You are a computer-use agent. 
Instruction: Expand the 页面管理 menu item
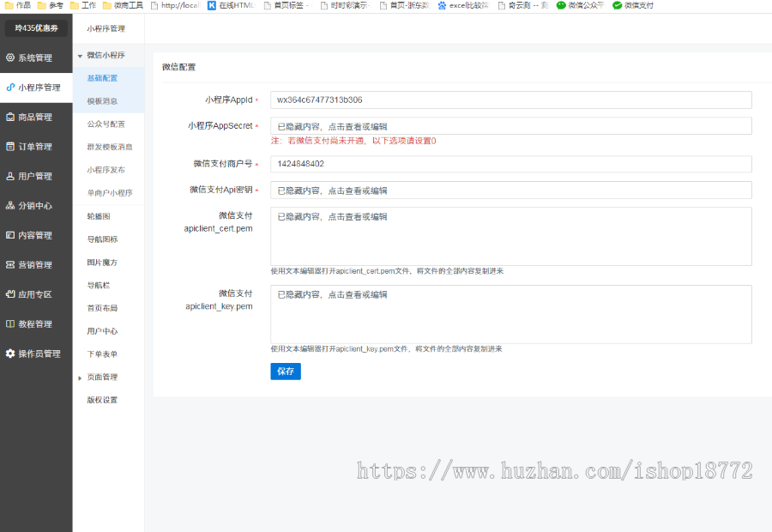click(x=103, y=377)
